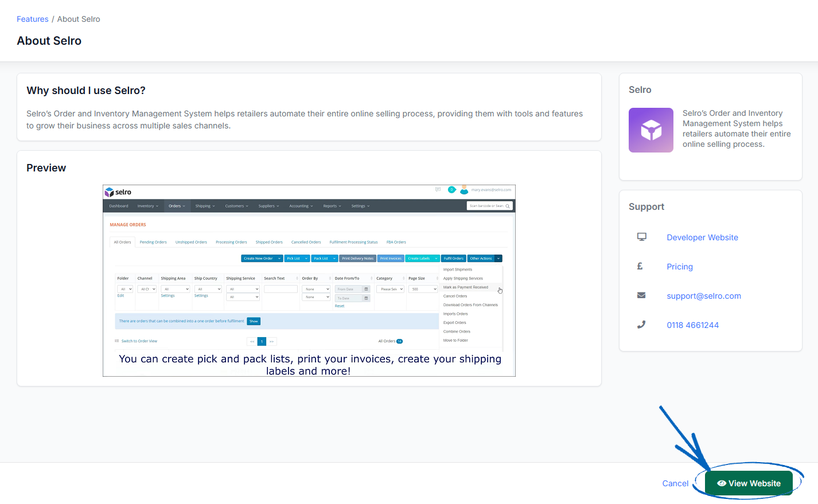Click the eye icon on View Website button
This screenshot has width=818, height=504.
coord(722,483)
